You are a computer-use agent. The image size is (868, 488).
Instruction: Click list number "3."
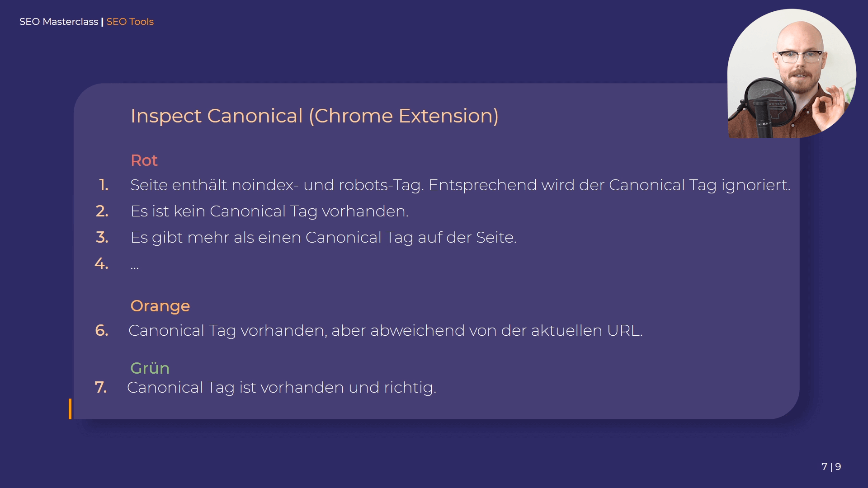point(102,238)
